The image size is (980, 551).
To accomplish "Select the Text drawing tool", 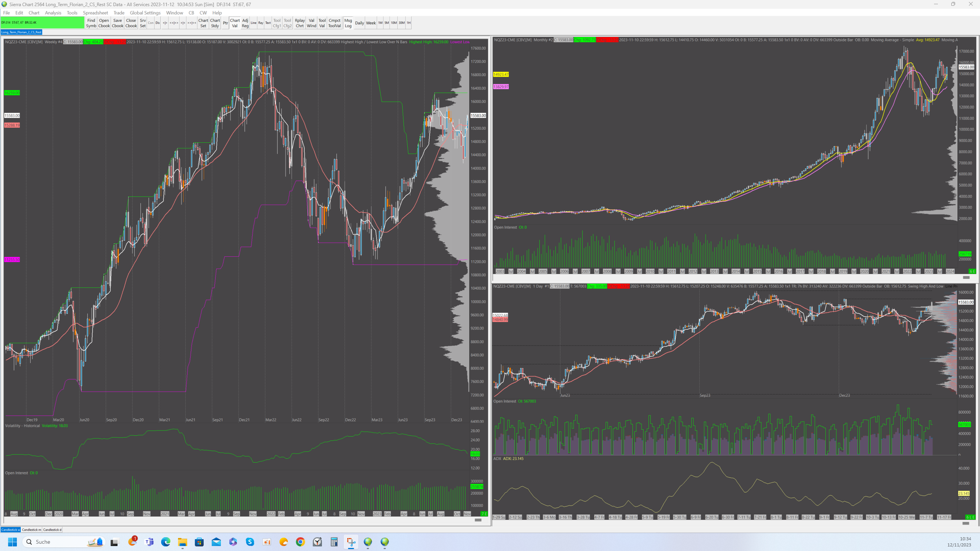I will tap(268, 23).
